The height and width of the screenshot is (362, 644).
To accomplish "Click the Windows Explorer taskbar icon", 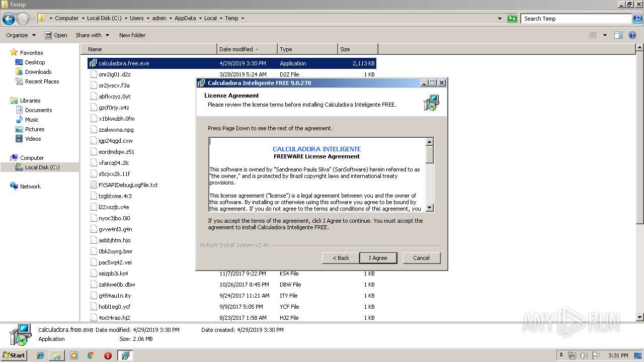I will coord(57,355).
